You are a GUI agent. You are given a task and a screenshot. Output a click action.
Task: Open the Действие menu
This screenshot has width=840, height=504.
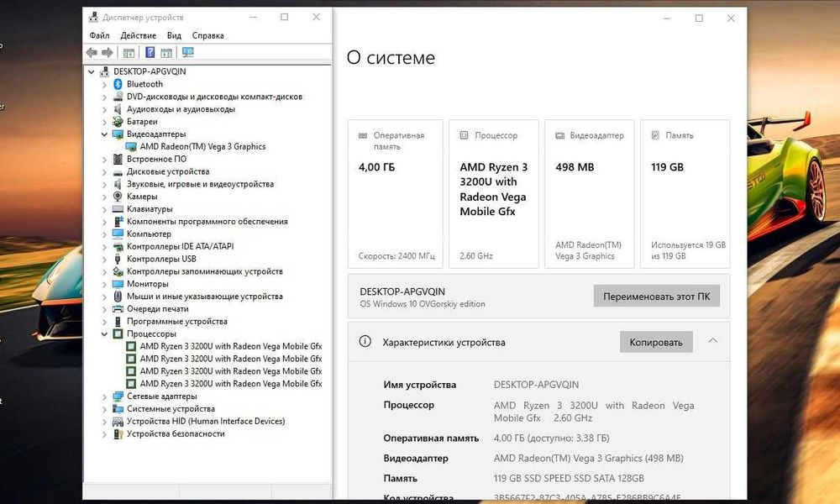point(139,35)
